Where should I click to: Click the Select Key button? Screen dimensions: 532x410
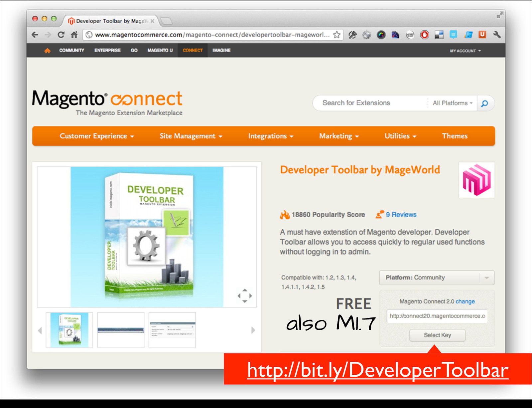click(437, 335)
